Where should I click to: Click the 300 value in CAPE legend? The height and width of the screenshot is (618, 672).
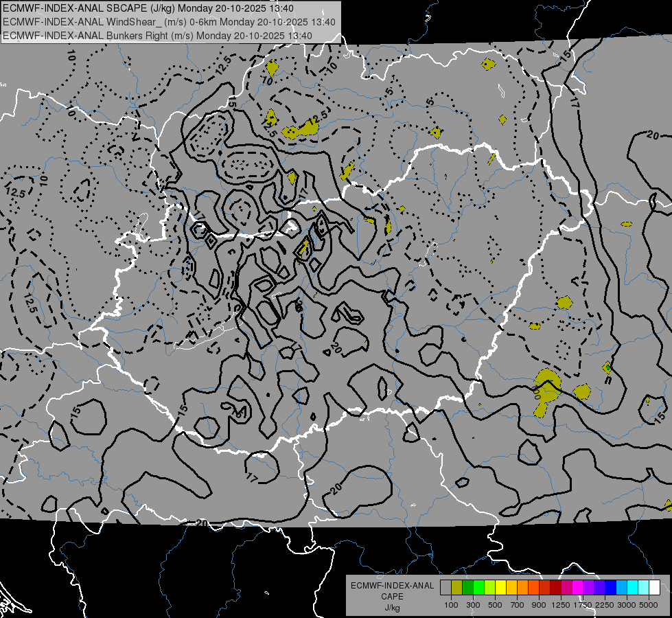point(473,605)
